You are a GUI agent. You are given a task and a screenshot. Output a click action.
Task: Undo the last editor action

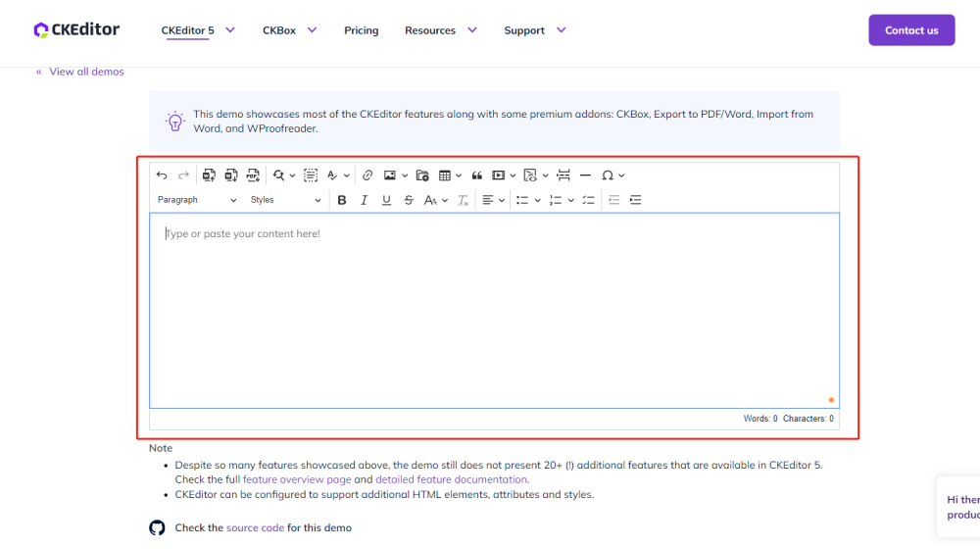162,175
